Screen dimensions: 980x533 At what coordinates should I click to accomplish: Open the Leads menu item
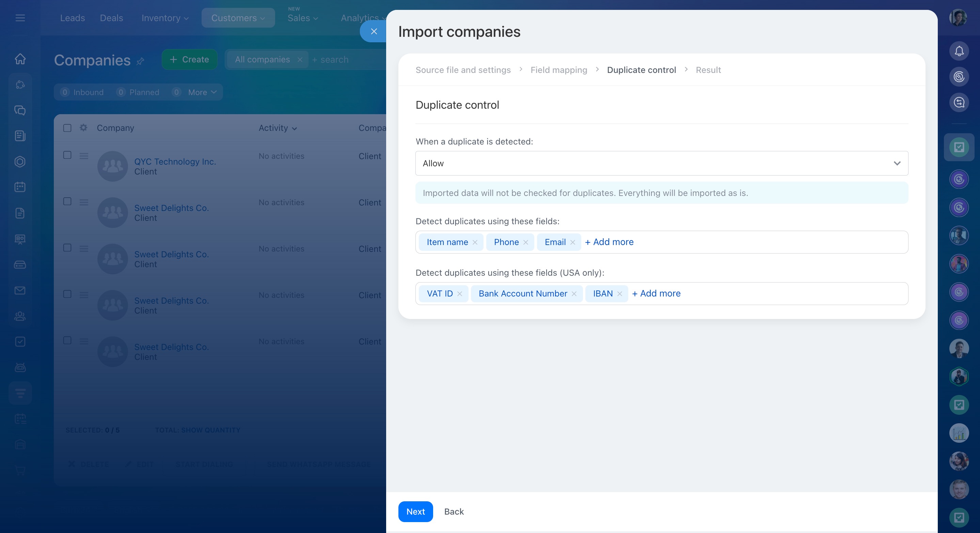tap(72, 18)
